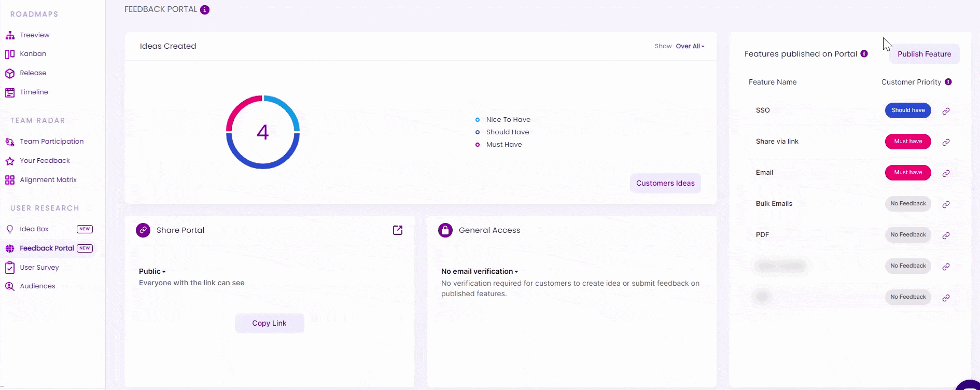Click the PDF feature name
The image size is (980, 390).
[762, 235]
